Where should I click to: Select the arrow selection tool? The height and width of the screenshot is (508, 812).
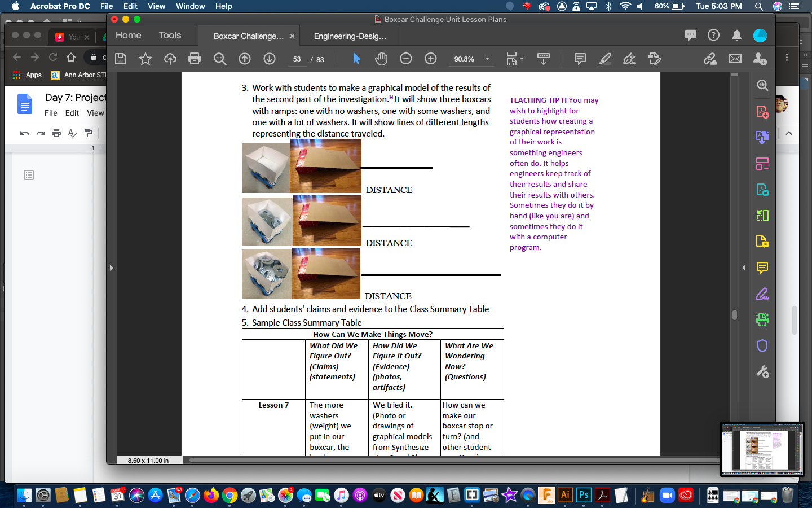tap(356, 59)
